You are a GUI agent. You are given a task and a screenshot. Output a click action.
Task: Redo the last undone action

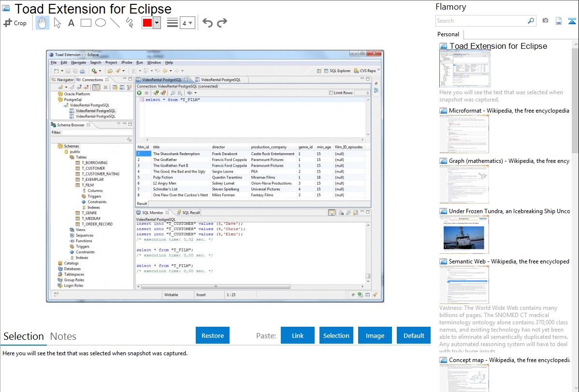click(x=222, y=23)
